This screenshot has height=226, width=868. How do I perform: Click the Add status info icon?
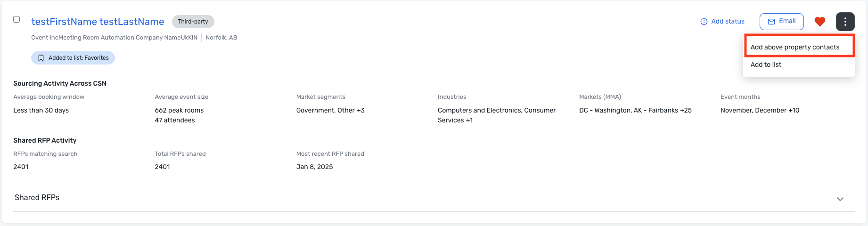click(704, 22)
